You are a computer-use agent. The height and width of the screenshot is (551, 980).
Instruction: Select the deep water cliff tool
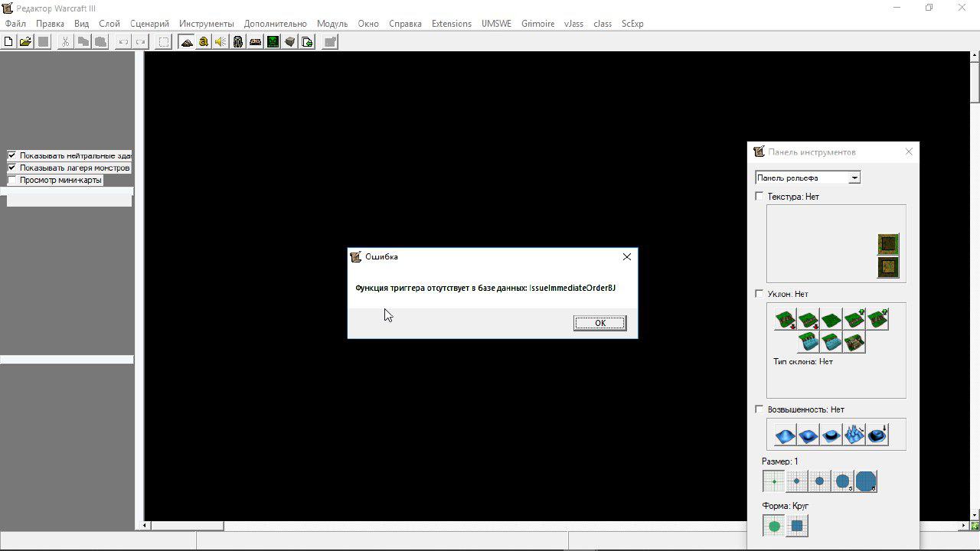(x=808, y=342)
